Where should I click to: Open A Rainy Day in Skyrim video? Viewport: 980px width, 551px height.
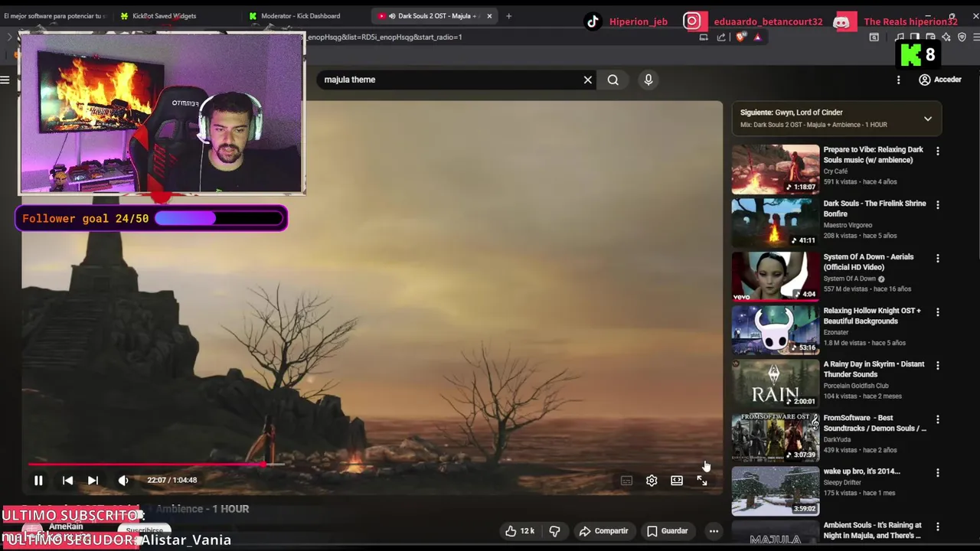775,383
